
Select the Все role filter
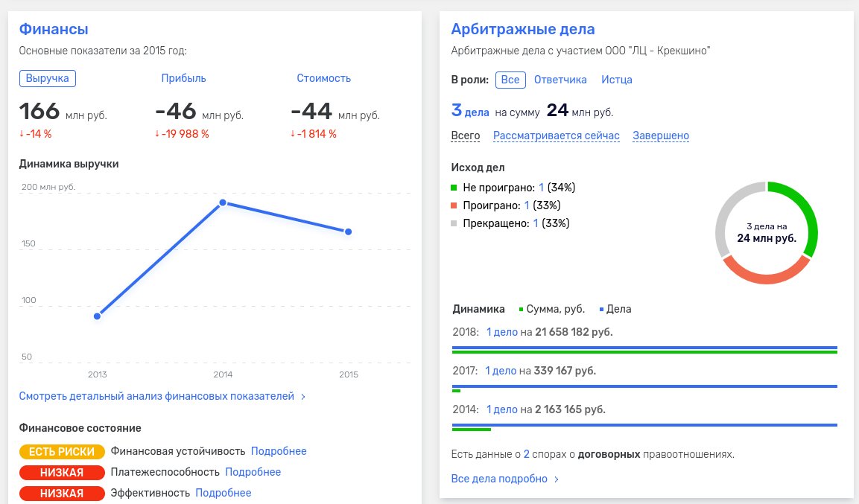[x=510, y=80]
